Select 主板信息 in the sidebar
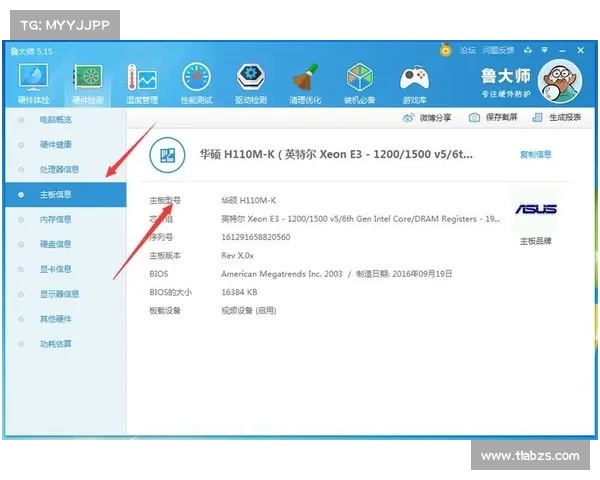Screen dimensions: 600x480 [66, 194]
